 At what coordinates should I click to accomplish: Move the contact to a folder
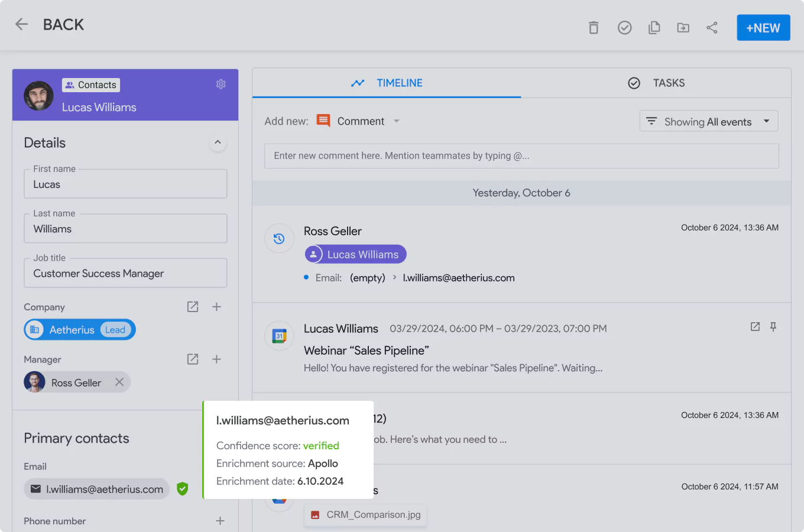coord(683,27)
